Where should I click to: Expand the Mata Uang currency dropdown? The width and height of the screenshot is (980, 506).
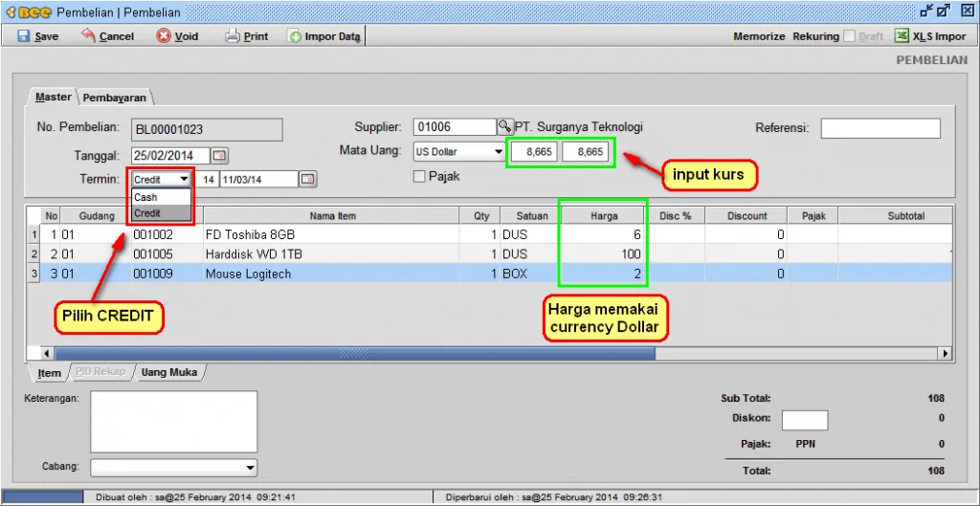pyautogui.click(x=498, y=152)
